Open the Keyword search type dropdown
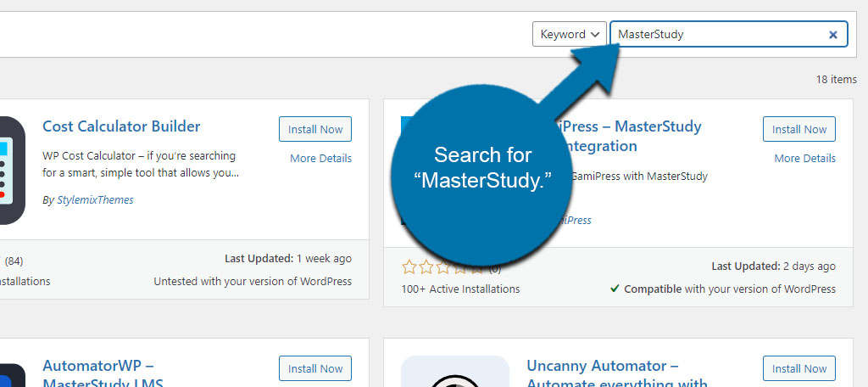Image resolution: width=868 pixels, height=387 pixels. pyautogui.click(x=569, y=34)
